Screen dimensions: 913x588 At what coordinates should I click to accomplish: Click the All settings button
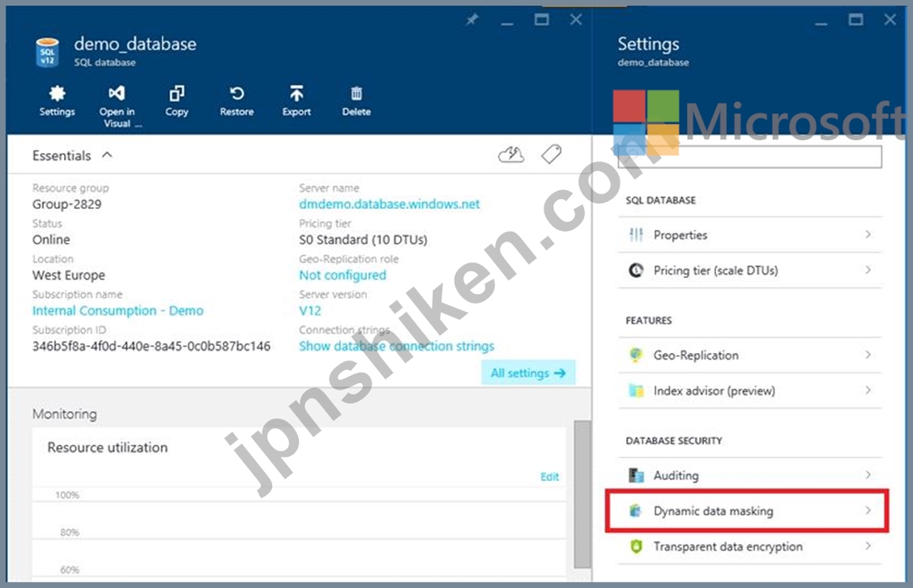click(x=528, y=373)
